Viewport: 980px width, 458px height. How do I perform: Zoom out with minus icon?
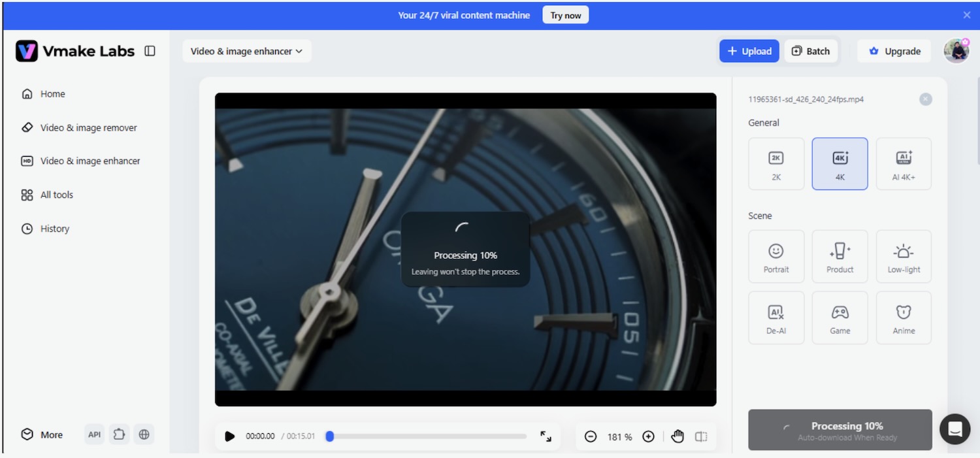point(591,436)
